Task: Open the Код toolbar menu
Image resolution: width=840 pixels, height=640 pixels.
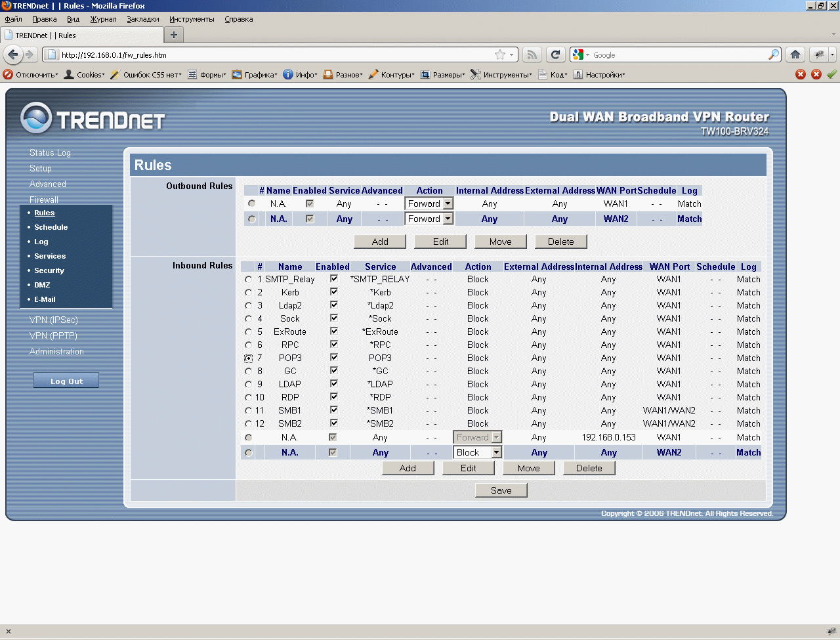Action: (553, 75)
